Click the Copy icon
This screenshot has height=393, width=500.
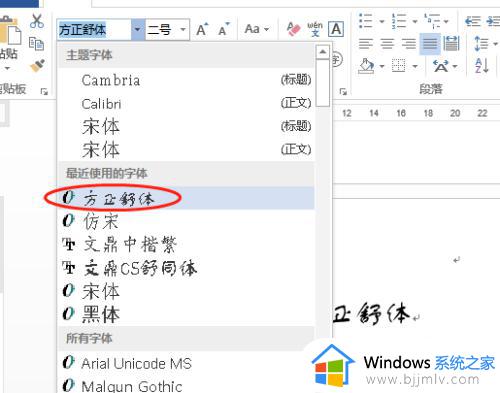click(36, 44)
